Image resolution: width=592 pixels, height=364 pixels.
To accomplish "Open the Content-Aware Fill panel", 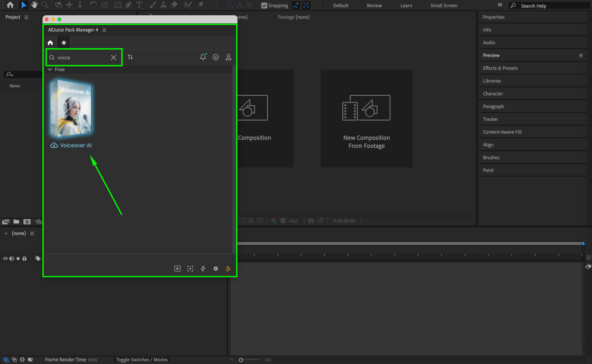I will pyautogui.click(x=502, y=132).
